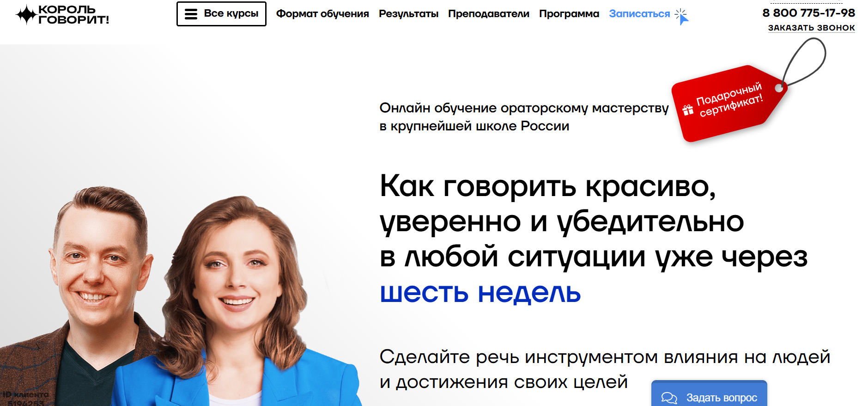
Task: Click the Король Говорит star logo icon
Action: click(x=26, y=14)
